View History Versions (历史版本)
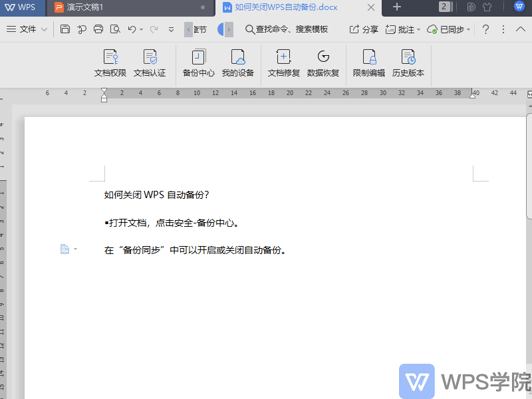The image size is (532, 399). pyautogui.click(x=408, y=63)
